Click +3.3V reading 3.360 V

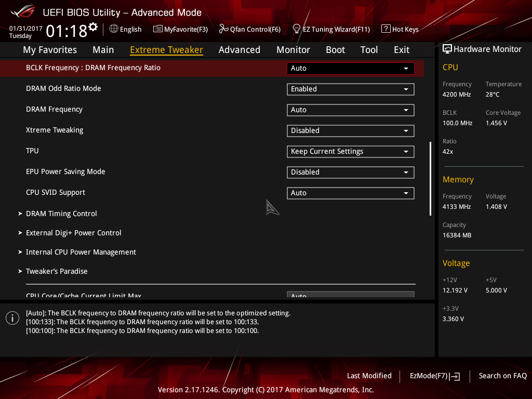click(x=453, y=319)
